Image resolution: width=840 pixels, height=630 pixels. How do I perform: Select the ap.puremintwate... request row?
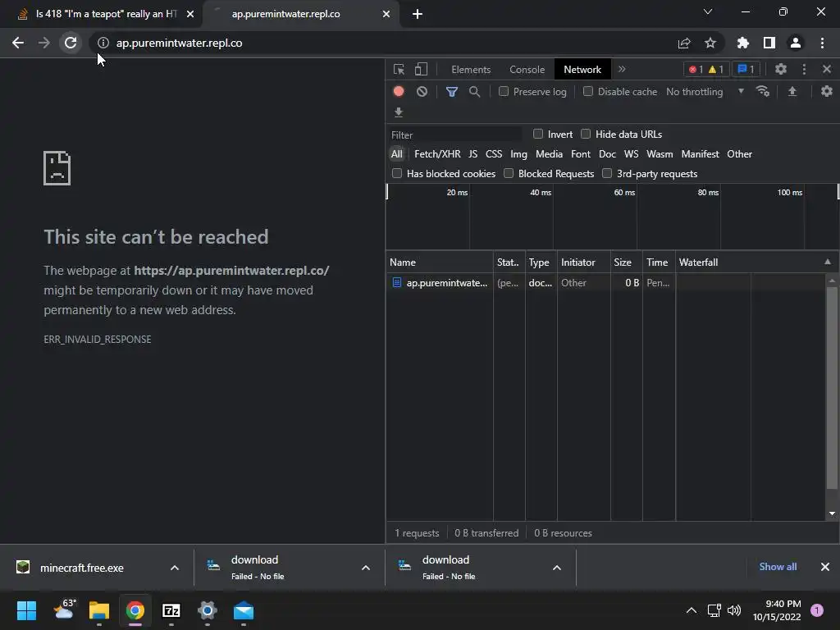605,283
